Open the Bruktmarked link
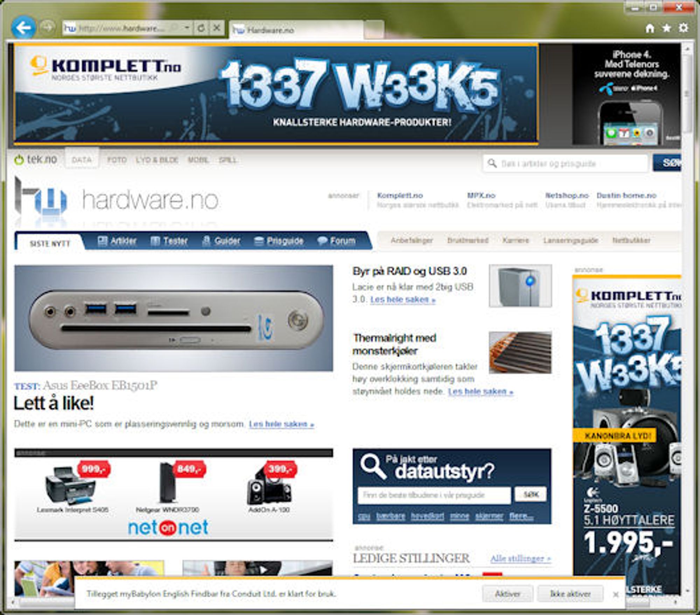 (x=468, y=240)
